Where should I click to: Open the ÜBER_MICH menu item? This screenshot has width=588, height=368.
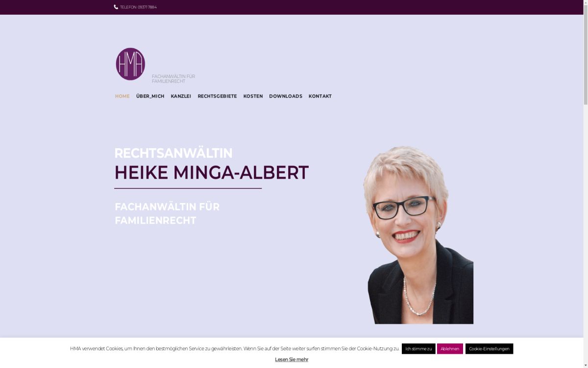tap(150, 96)
